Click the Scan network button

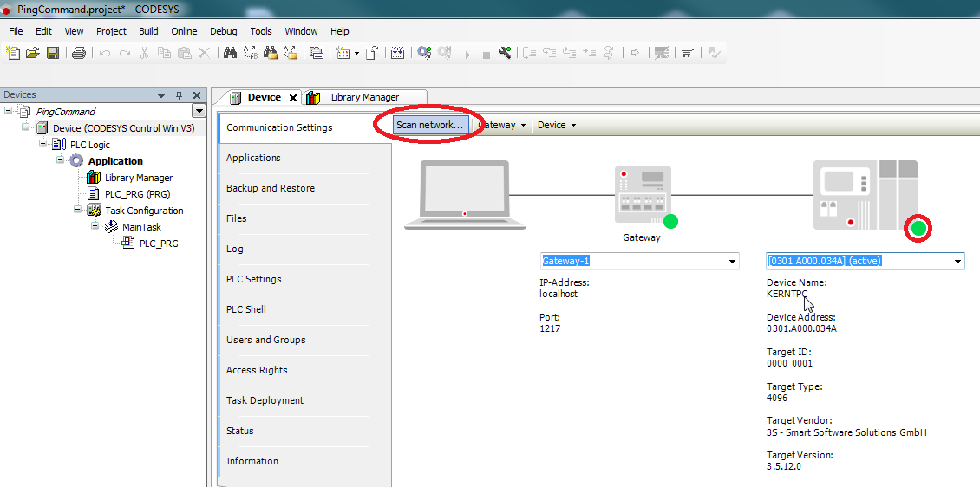429,125
